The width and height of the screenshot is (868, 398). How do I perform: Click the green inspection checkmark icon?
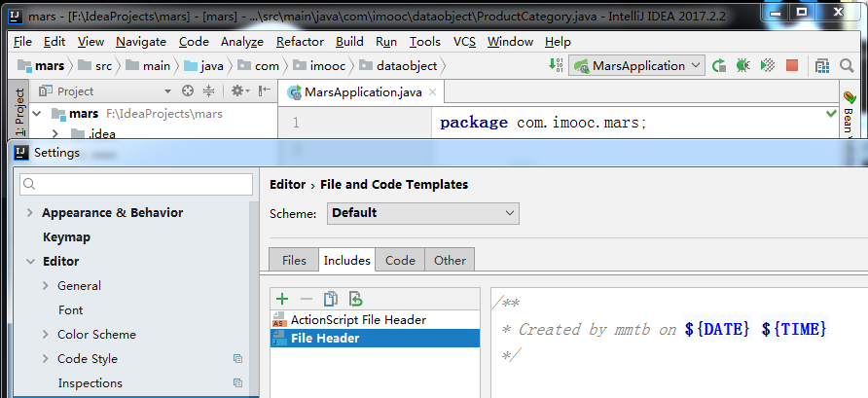831,114
